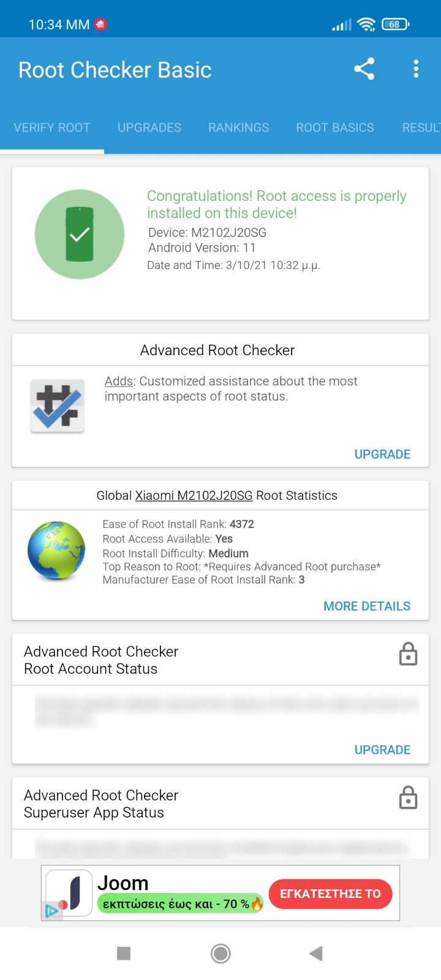Viewport: 441px width, 980px height.
Task: Tap the lock icon beside Root Account Status
Action: pos(408,654)
